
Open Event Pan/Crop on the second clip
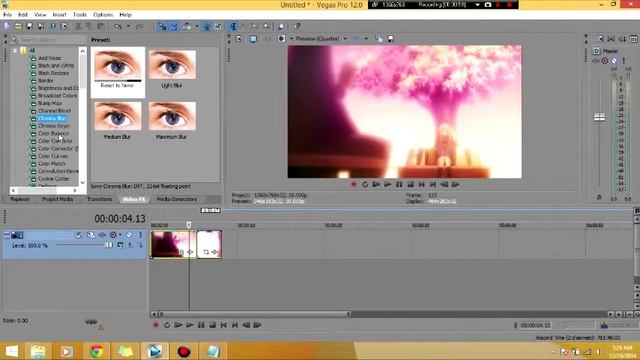point(206,252)
